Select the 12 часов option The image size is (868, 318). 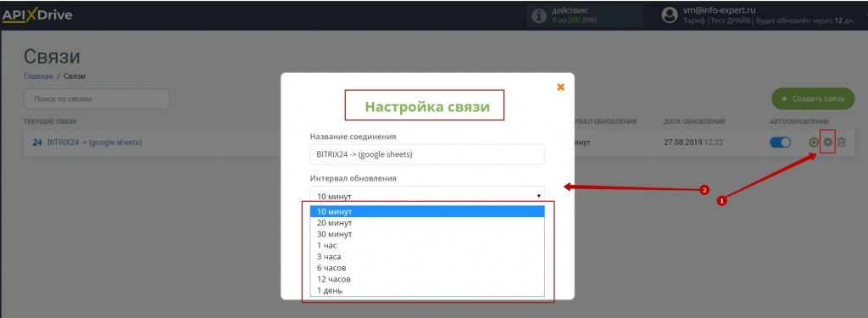pos(427,279)
